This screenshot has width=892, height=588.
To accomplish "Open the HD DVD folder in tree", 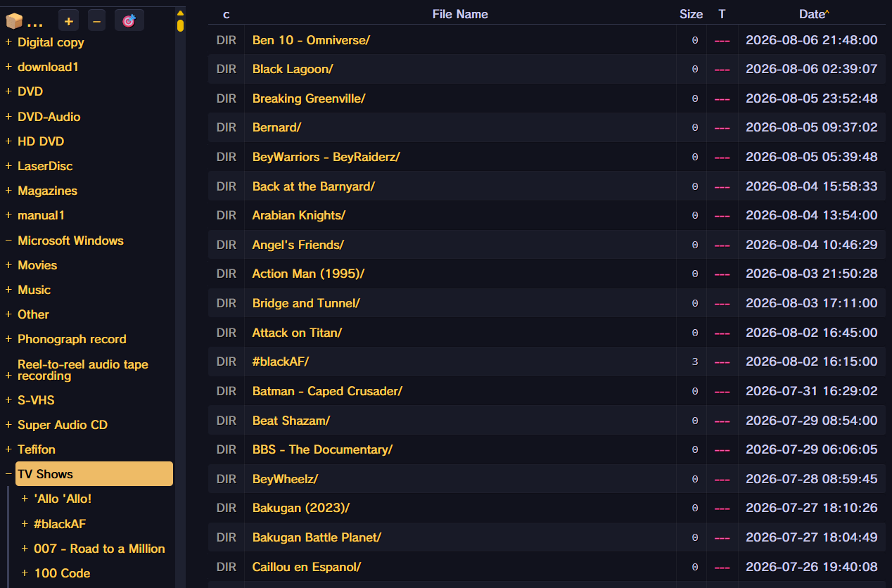I will click(x=41, y=141).
